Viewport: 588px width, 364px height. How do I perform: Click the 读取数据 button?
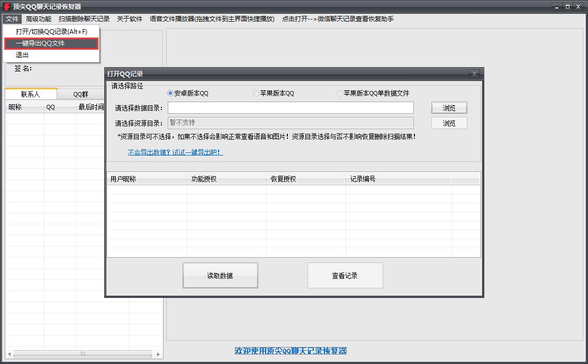click(220, 276)
